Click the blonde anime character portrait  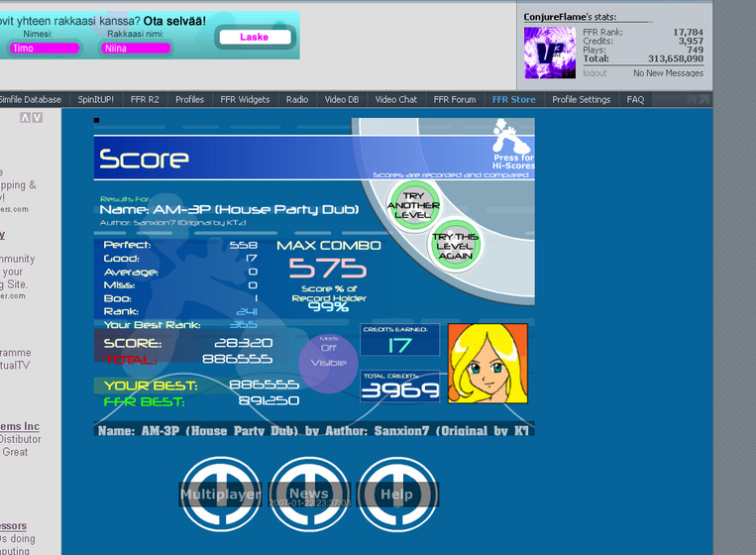487,364
